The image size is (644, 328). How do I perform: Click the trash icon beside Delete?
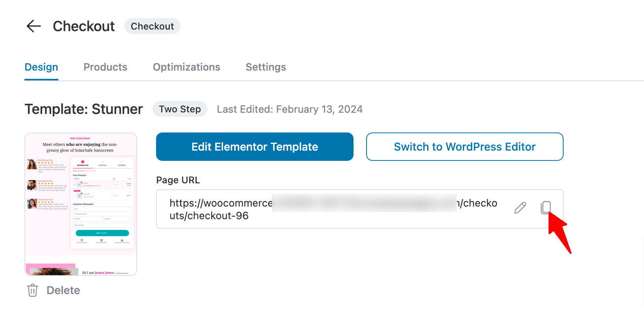click(x=32, y=290)
